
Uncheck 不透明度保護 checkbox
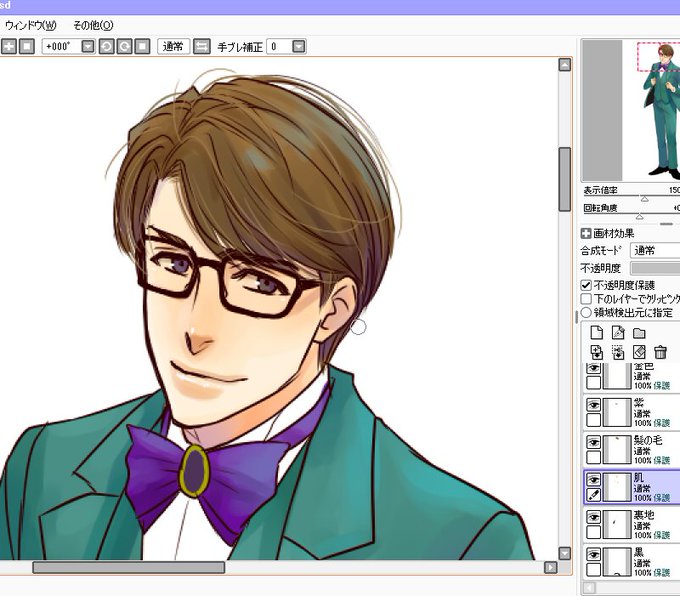click(586, 285)
